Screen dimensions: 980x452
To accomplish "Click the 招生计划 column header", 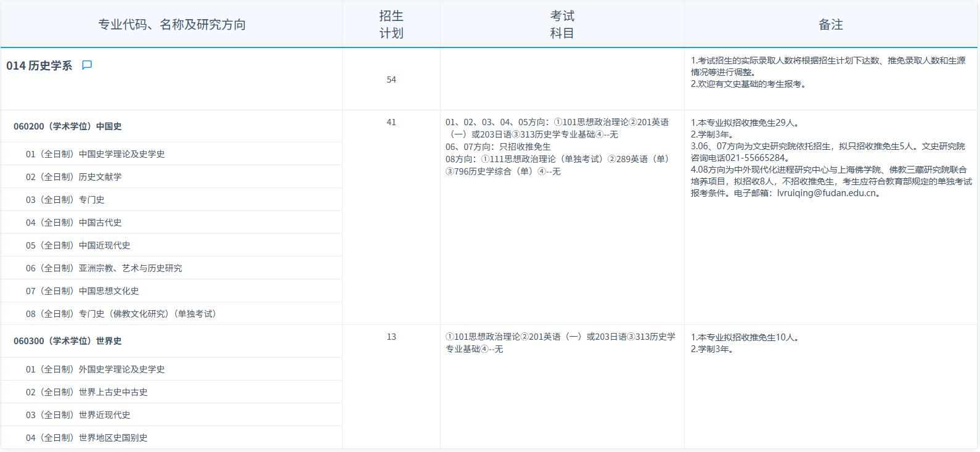I will click(x=391, y=25).
